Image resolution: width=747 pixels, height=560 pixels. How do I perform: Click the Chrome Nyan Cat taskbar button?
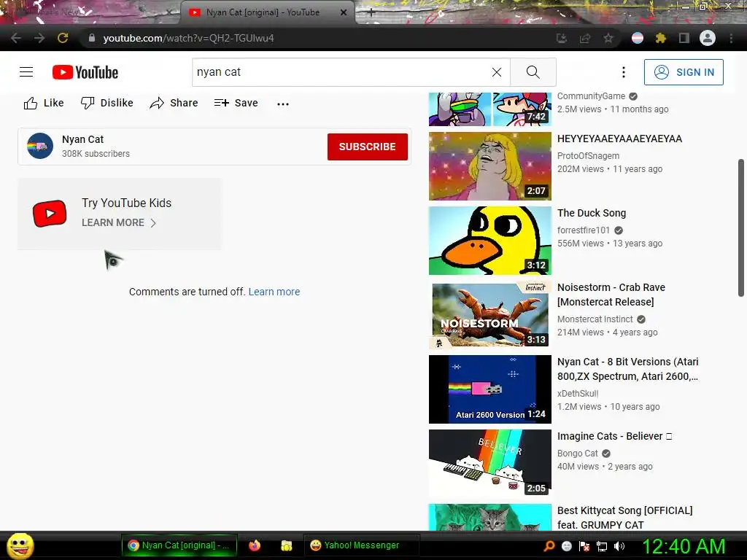(179, 545)
